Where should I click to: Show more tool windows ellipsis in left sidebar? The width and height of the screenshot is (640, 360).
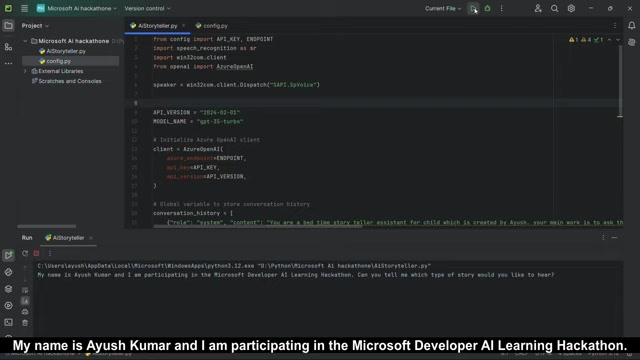pos(8,63)
